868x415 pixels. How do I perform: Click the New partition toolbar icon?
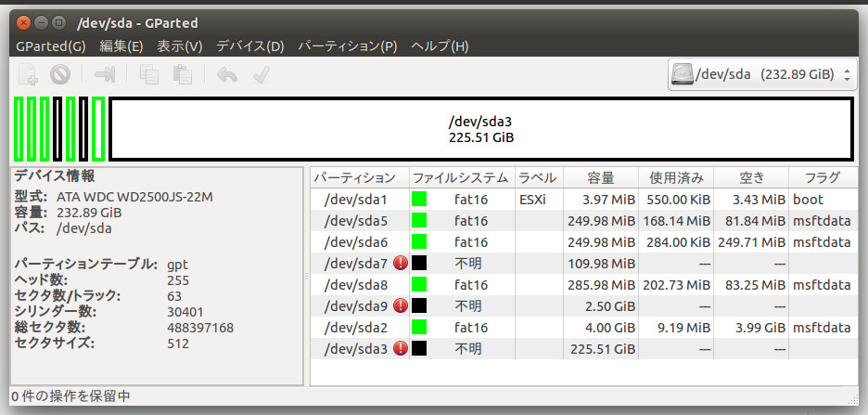[x=28, y=73]
